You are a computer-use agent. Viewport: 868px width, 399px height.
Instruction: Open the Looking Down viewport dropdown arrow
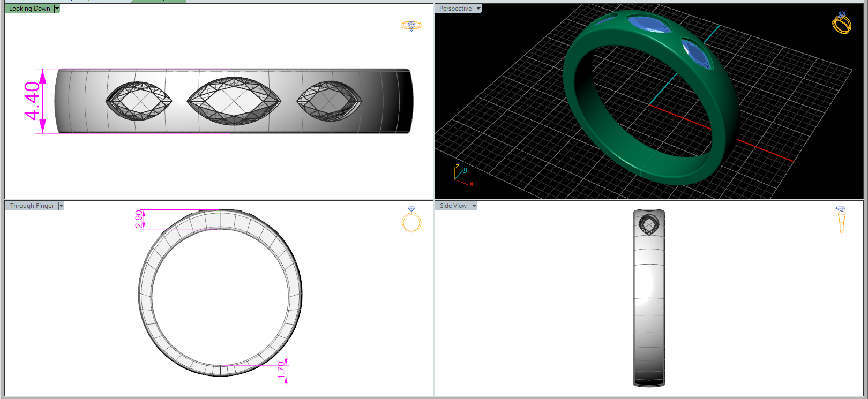pyautogui.click(x=57, y=9)
